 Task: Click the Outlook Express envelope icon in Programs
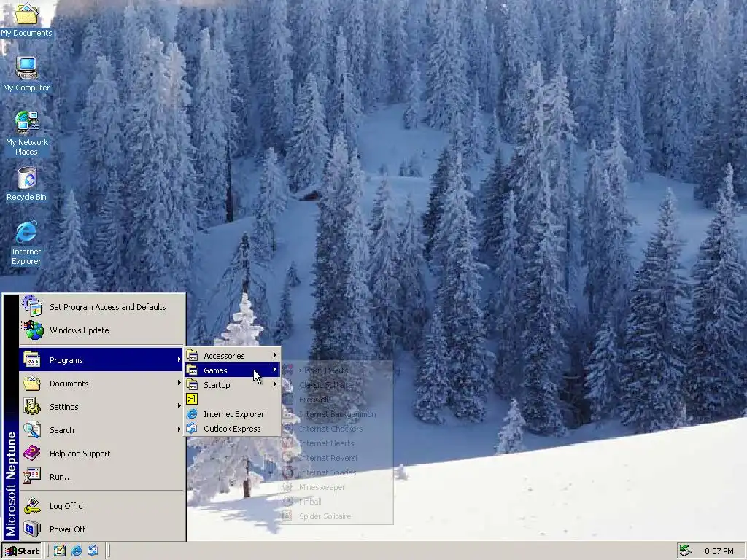192,428
